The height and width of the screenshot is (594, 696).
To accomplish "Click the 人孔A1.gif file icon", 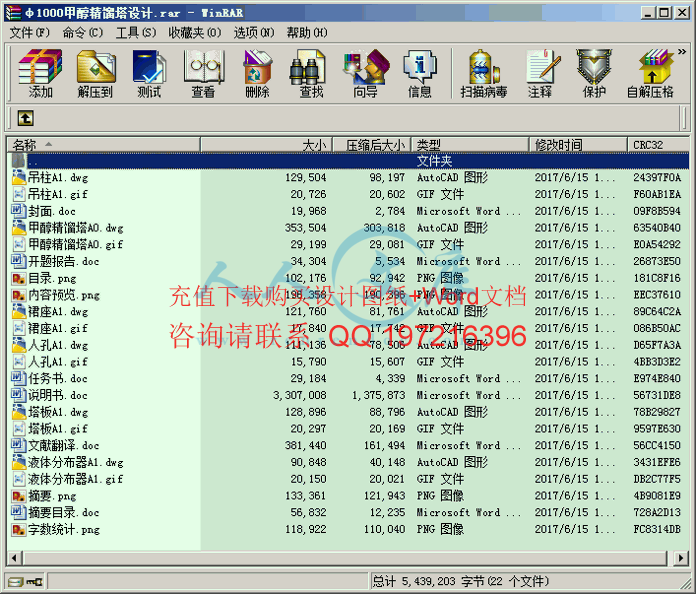I will coord(18,362).
